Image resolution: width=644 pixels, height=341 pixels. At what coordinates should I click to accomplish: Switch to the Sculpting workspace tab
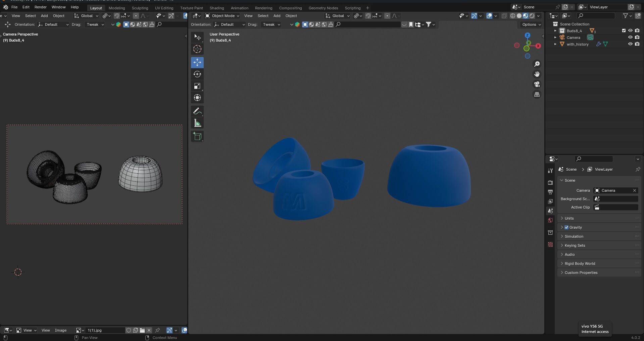pos(140,8)
